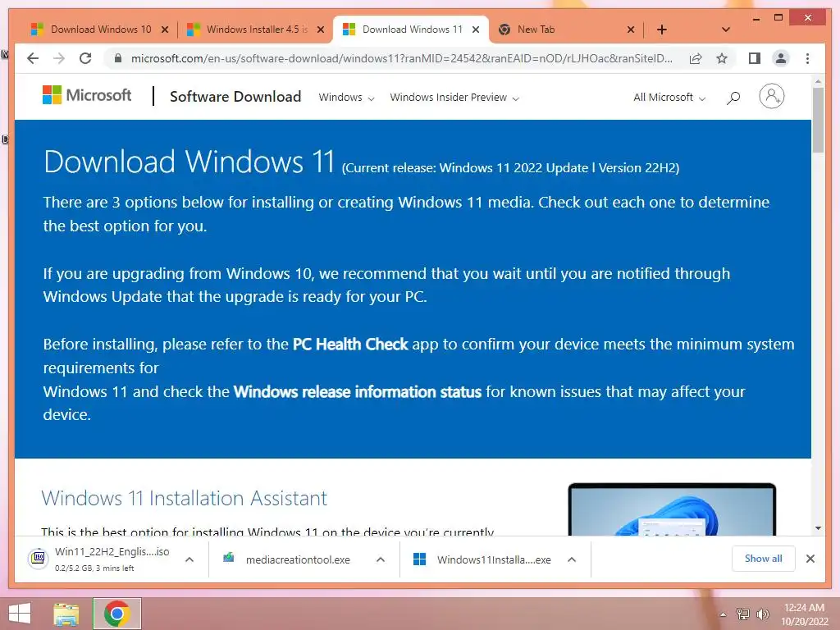Show hidden system tray icons

724,615
